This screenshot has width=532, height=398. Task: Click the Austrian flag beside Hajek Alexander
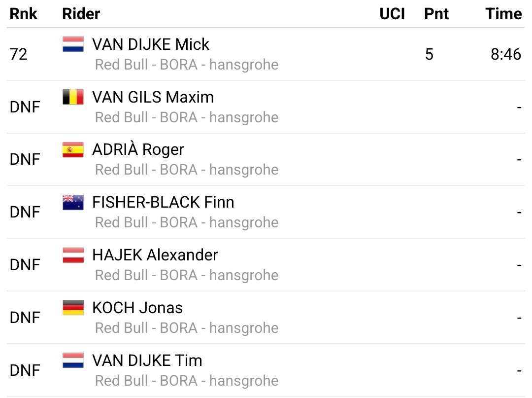[73, 255]
